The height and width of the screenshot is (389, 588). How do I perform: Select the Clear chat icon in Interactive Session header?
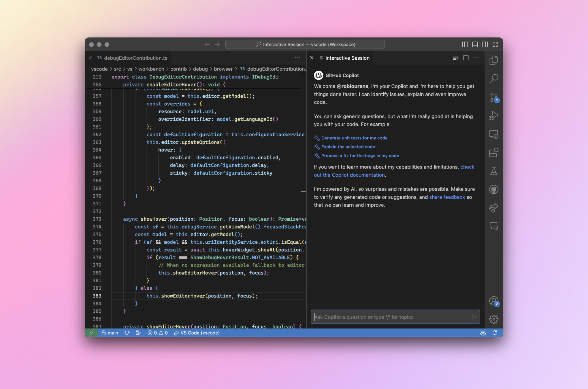pos(456,58)
